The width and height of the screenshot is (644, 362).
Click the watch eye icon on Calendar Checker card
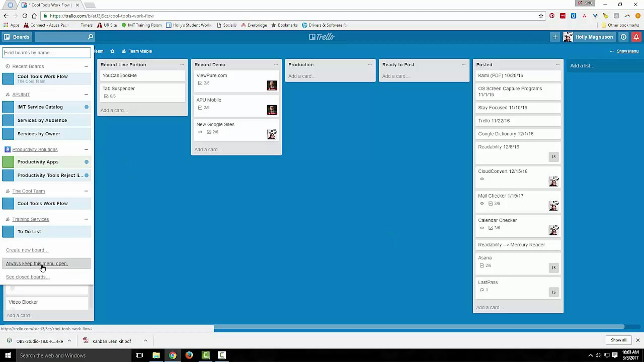pyautogui.click(x=482, y=228)
